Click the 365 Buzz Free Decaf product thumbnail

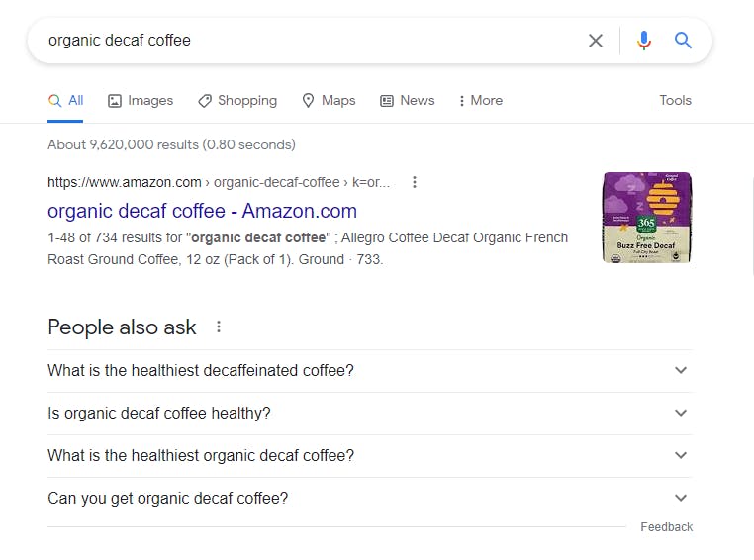(x=647, y=218)
